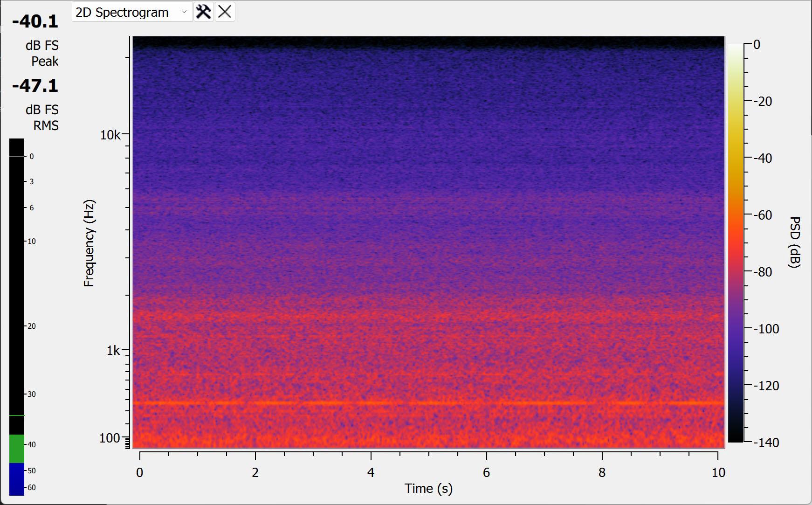Click the 10k tick on the frequency axis
Screen dimensions: 812x505
coord(110,135)
